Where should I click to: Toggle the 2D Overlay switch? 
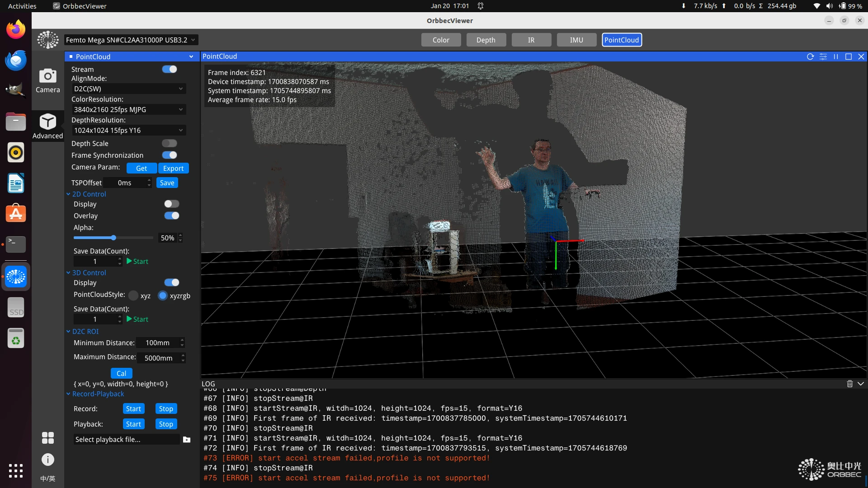172,216
